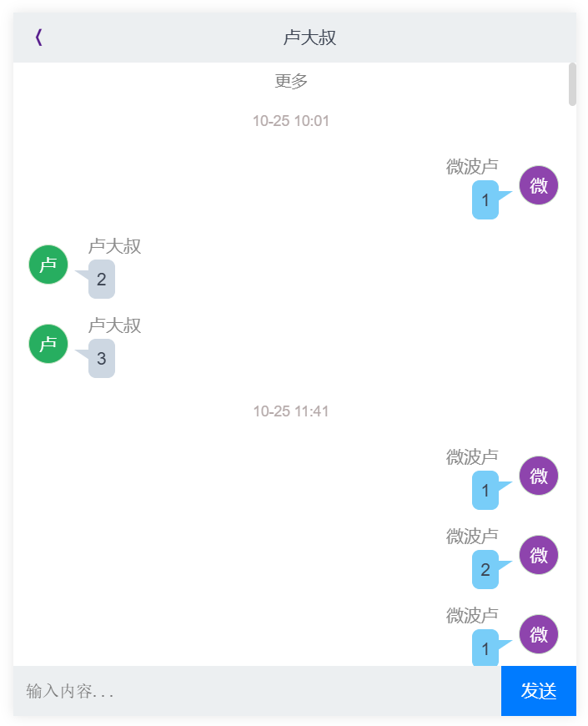Click the 微 avatar of the first message after 11:41
This screenshot has height=726, width=588.
tap(539, 476)
